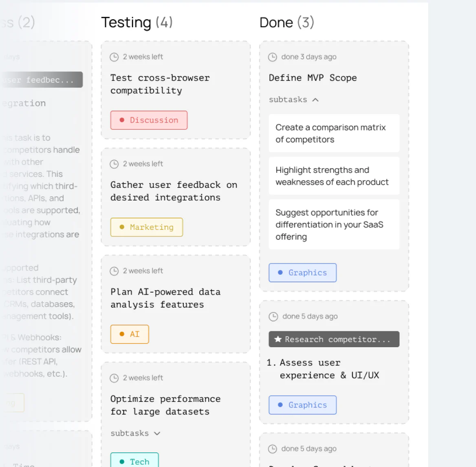Click the Graphics label on Assess user experience card

point(302,405)
